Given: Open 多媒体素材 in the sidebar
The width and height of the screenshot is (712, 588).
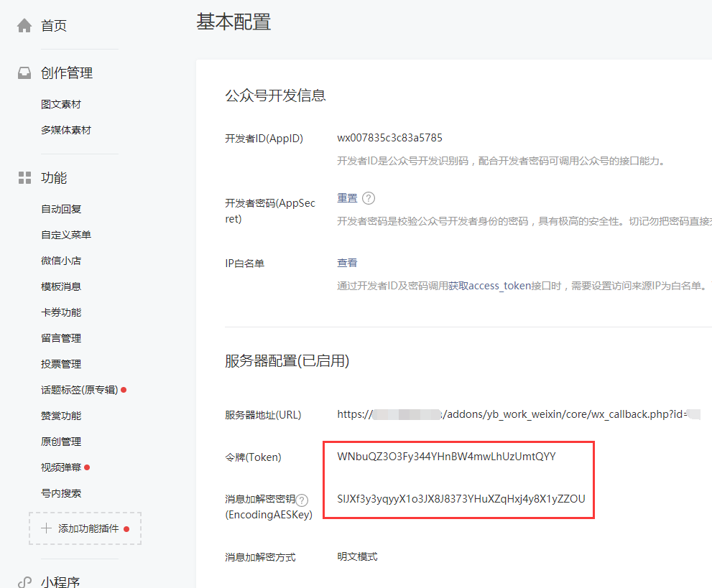Looking at the screenshot, I should [x=66, y=131].
